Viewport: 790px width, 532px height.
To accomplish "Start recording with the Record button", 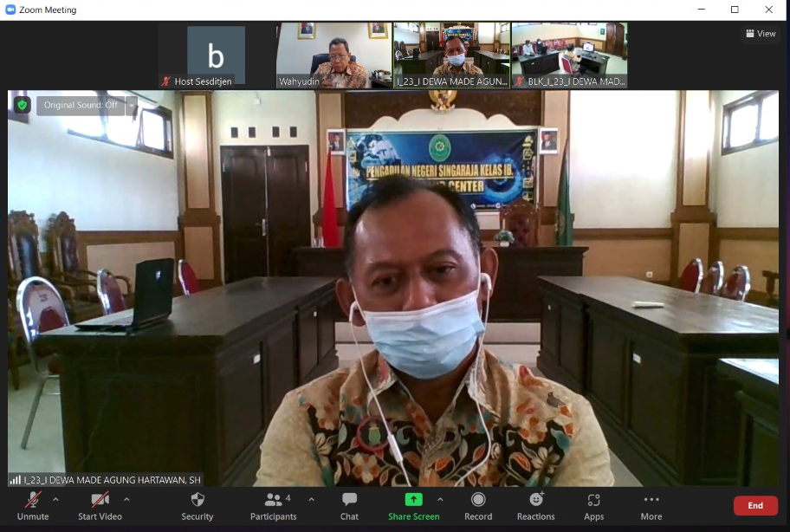I will tap(478, 500).
